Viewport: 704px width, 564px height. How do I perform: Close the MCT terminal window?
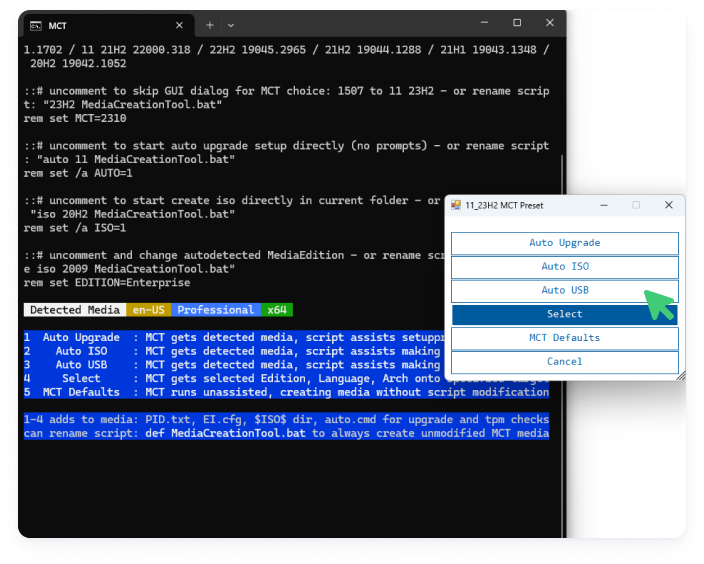(550, 22)
